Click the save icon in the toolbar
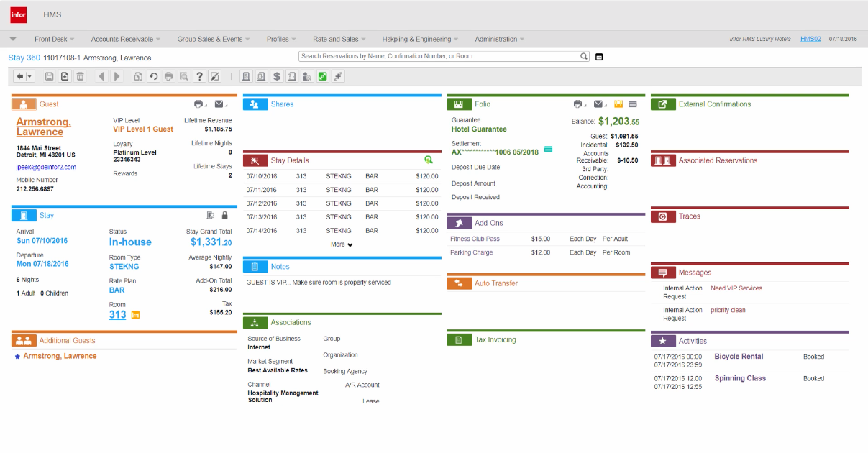The height and width of the screenshot is (453, 868). (x=49, y=76)
